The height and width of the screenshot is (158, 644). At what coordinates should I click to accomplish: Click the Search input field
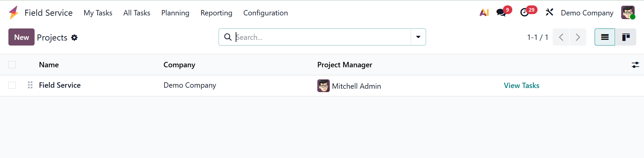point(322,37)
